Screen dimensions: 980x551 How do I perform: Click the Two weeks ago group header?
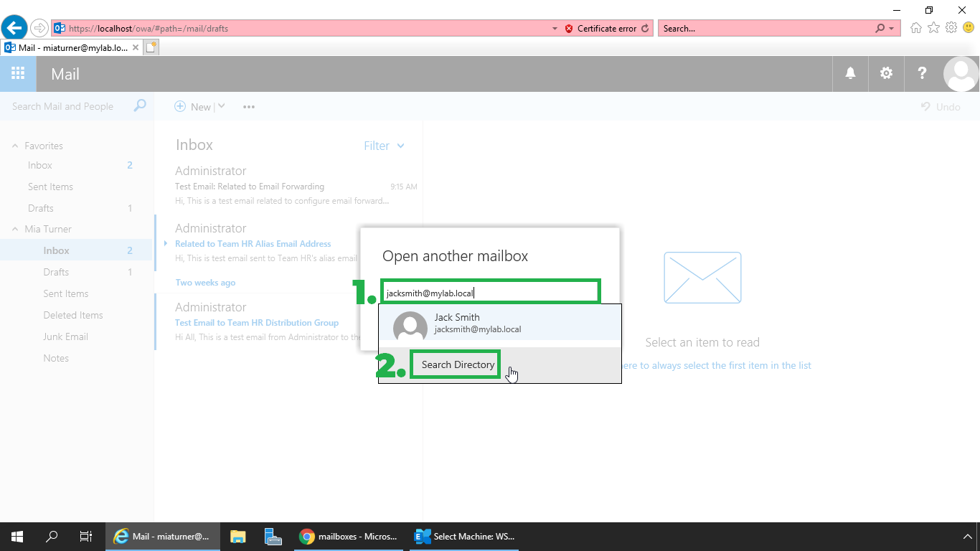(205, 283)
